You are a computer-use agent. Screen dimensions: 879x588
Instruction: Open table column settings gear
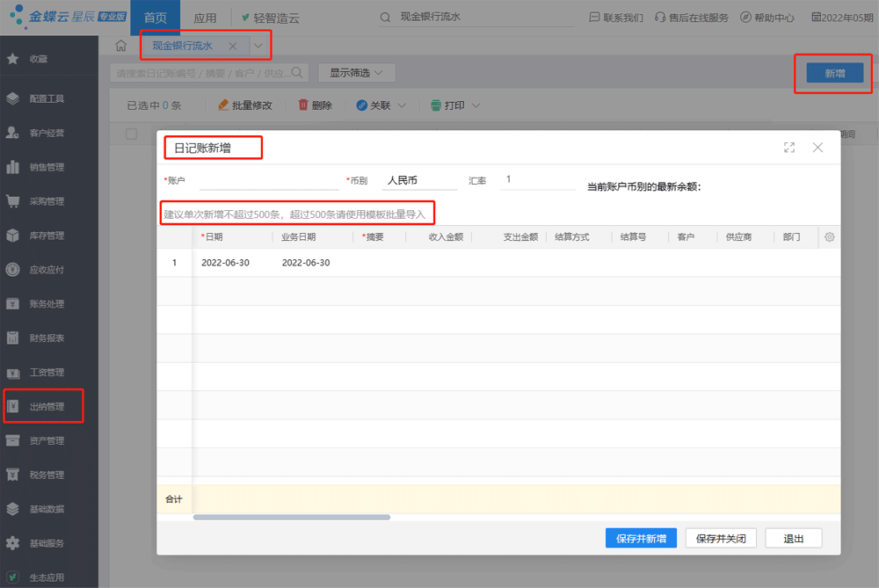pyautogui.click(x=830, y=237)
